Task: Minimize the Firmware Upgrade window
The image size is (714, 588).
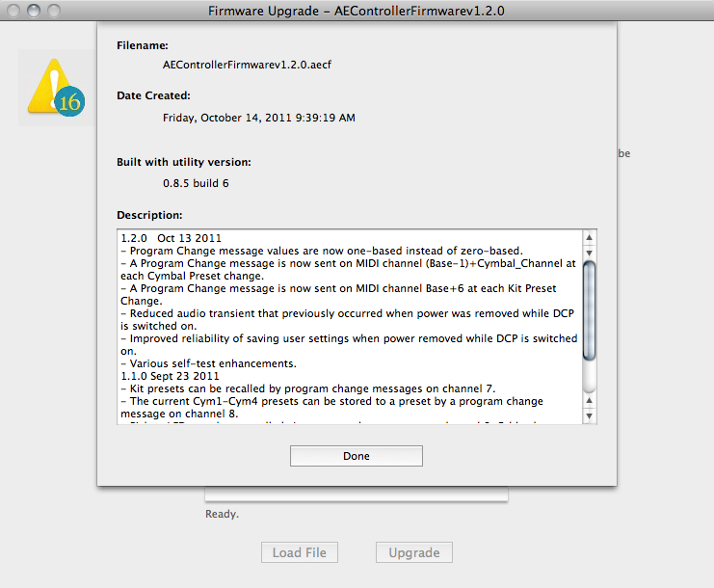Action: (x=34, y=11)
